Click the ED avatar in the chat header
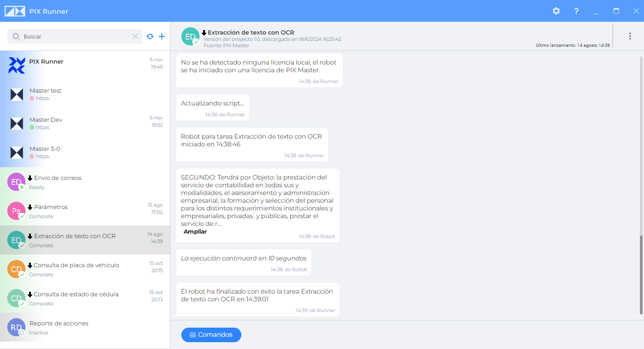 point(190,36)
